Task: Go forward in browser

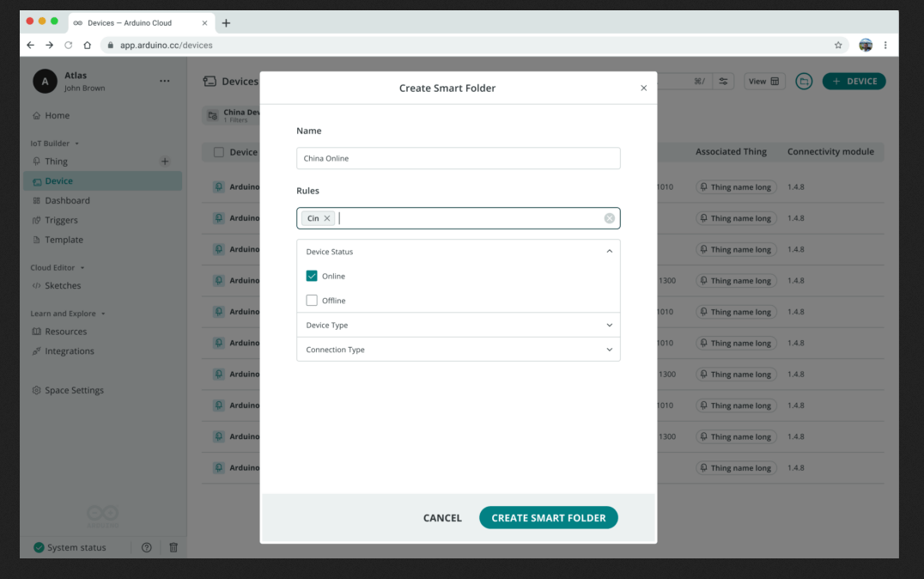Action: (x=50, y=45)
